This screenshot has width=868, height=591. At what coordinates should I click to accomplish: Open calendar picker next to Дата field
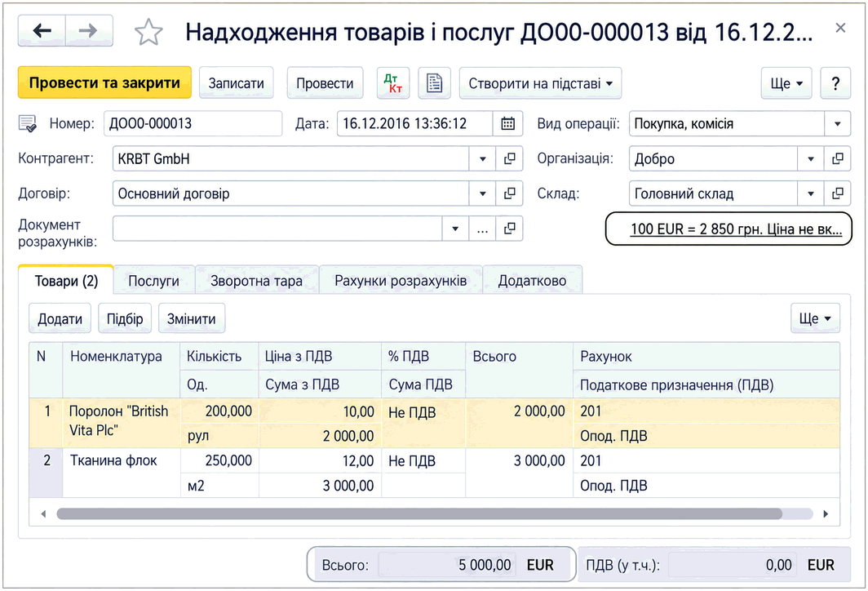pos(507,123)
